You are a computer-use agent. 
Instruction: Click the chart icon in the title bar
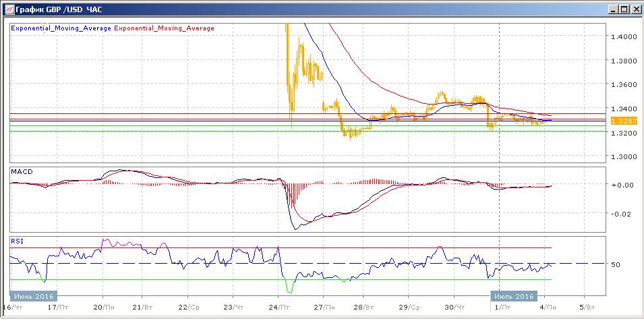[7, 9]
